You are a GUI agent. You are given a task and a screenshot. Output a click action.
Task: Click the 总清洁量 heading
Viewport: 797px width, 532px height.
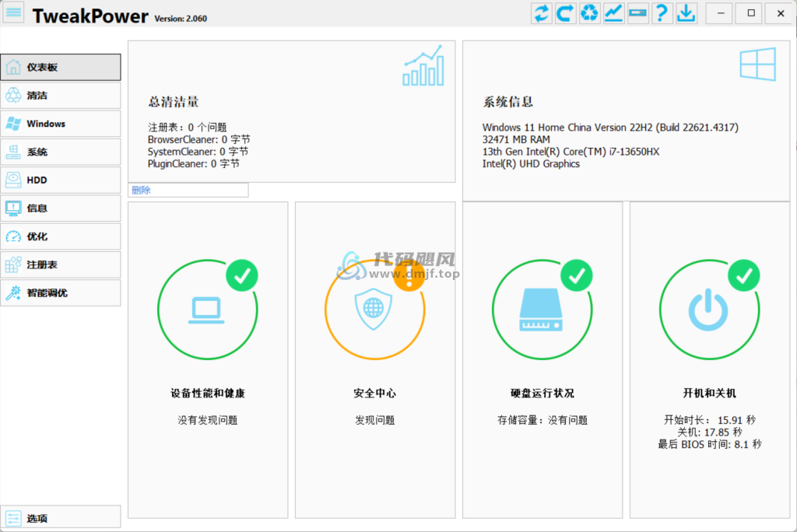click(x=174, y=102)
